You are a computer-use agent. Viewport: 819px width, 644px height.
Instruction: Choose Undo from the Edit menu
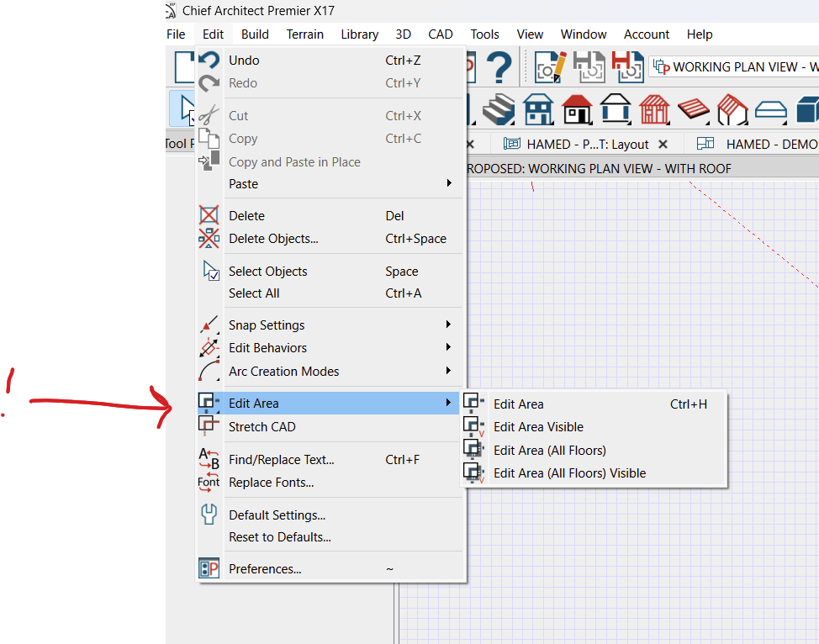coord(244,61)
